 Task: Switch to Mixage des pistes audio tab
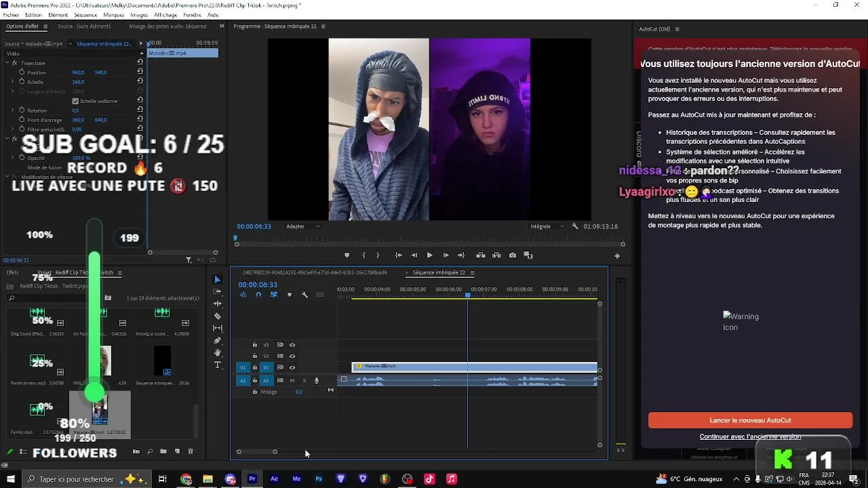coord(167,26)
